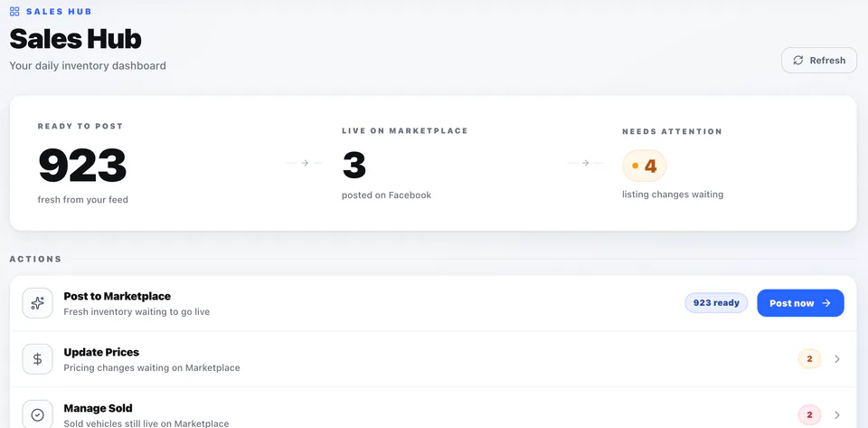Click the 'fresh from your feed' caption

point(83,199)
